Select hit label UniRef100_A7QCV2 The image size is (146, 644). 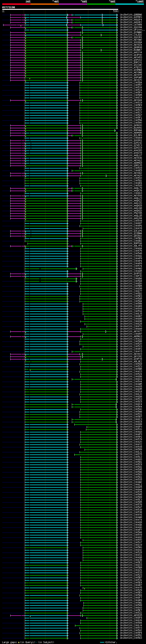(x=131, y=67)
